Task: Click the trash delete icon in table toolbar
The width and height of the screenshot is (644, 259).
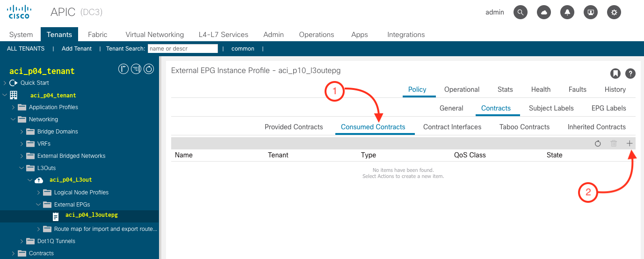Action: pos(614,144)
